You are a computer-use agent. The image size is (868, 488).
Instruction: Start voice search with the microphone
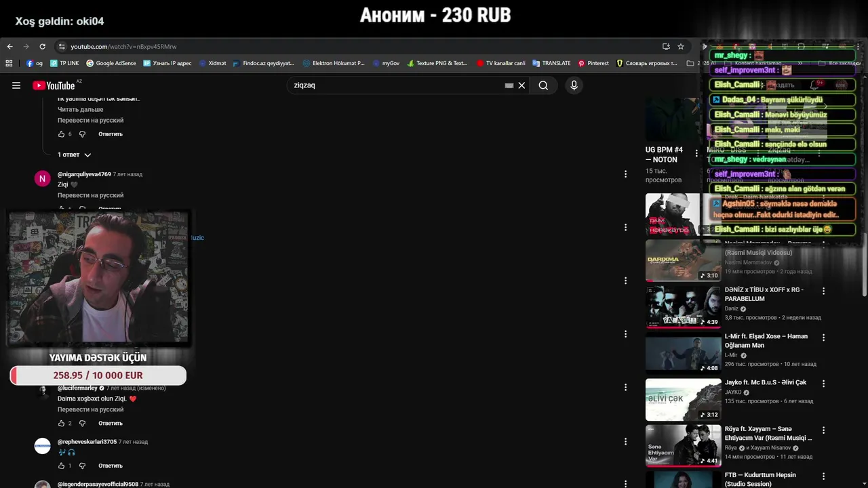pos(574,85)
